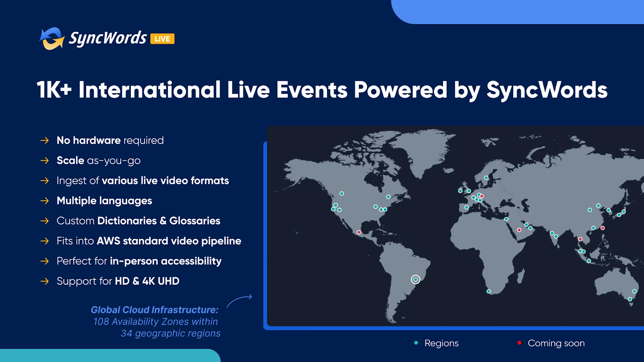The width and height of the screenshot is (644, 362).
Task: Click the 'Regions' legend label
Action: (442, 343)
